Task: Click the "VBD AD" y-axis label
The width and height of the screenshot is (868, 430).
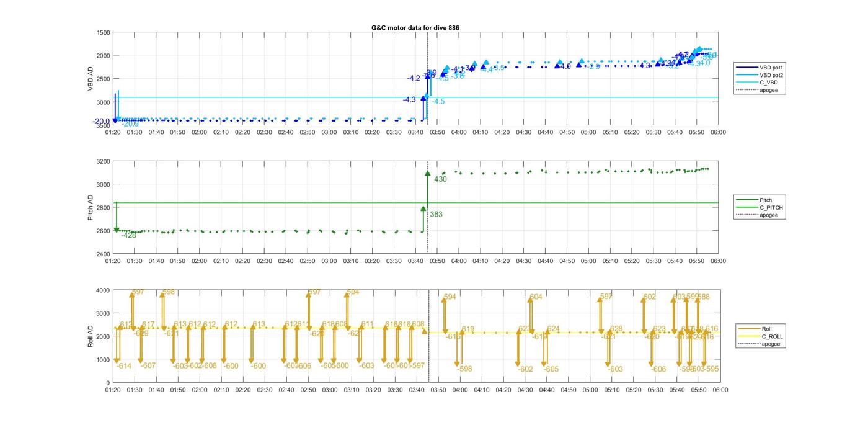Action: [91, 79]
